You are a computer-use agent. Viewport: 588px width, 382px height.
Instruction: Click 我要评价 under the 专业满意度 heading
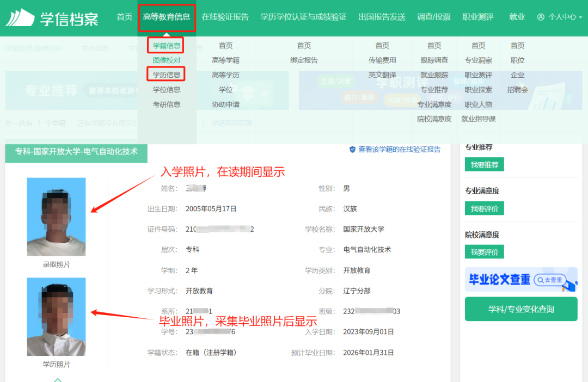[485, 208]
